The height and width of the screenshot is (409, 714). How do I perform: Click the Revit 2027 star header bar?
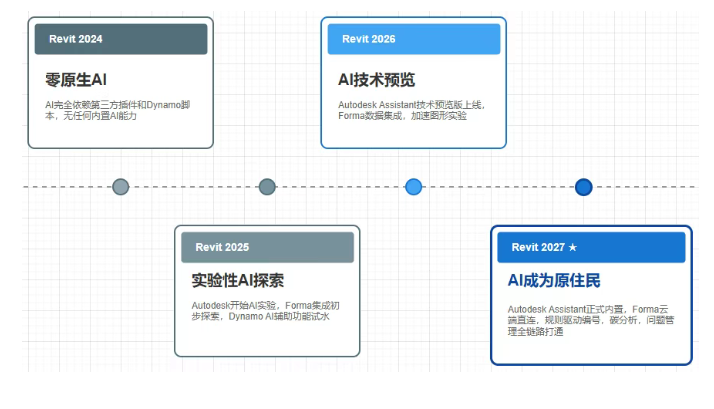coord(591,247)
